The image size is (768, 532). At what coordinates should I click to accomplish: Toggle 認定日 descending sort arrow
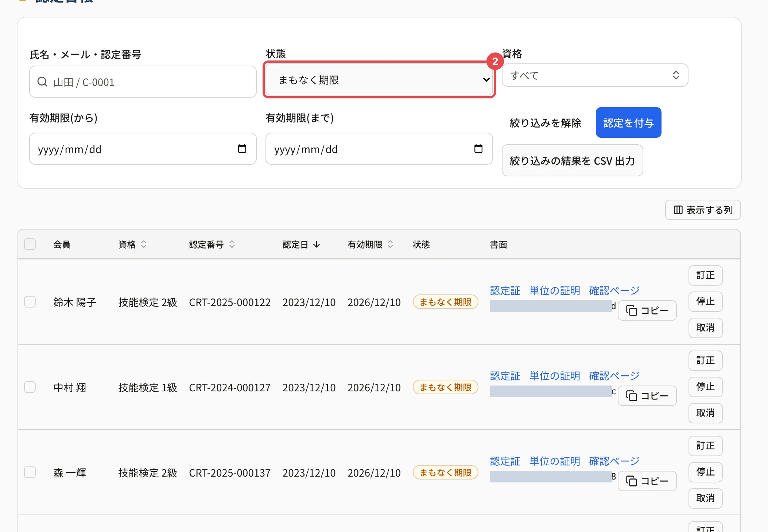(317, 245)
